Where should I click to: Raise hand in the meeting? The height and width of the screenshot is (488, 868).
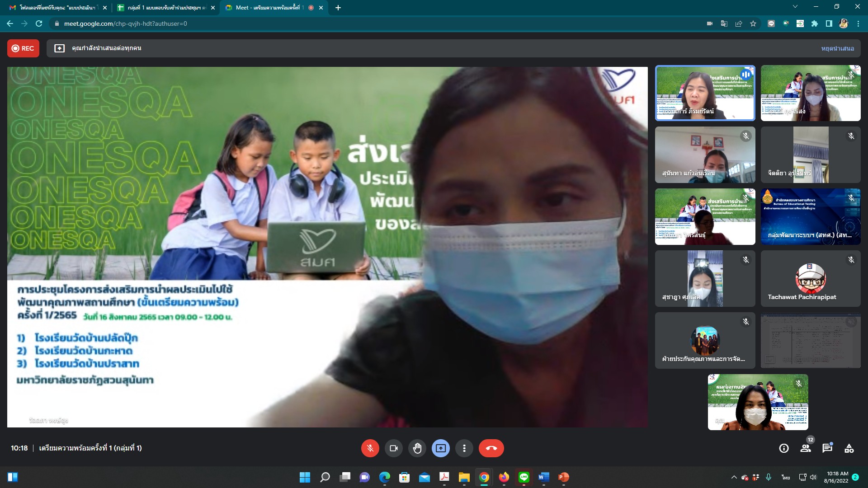pyautogui.click(x=417, y=448)
